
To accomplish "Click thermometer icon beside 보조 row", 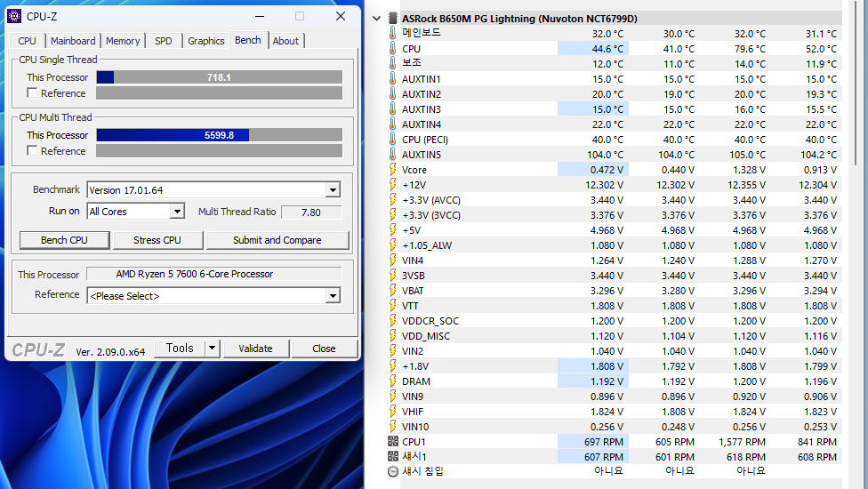I will 392,64.
